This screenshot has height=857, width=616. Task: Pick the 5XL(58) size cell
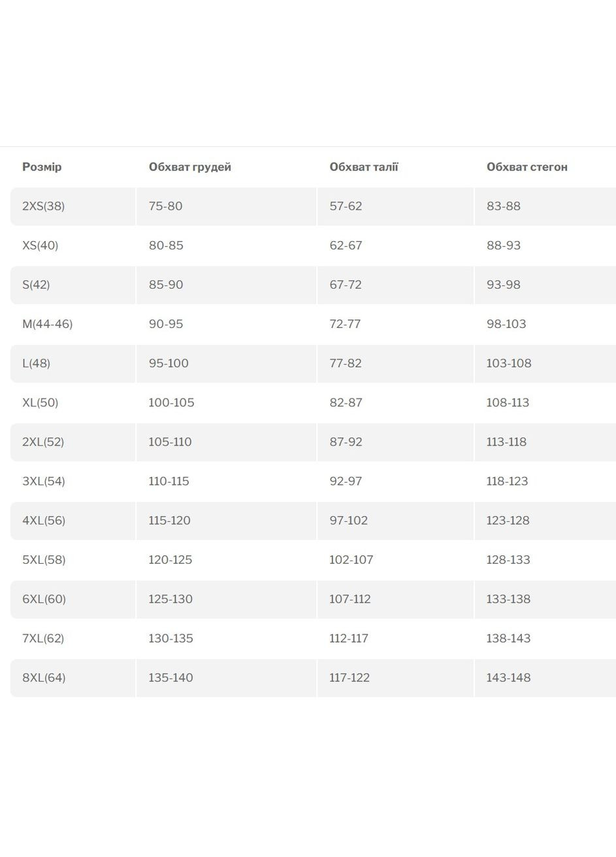pos(44,560)
